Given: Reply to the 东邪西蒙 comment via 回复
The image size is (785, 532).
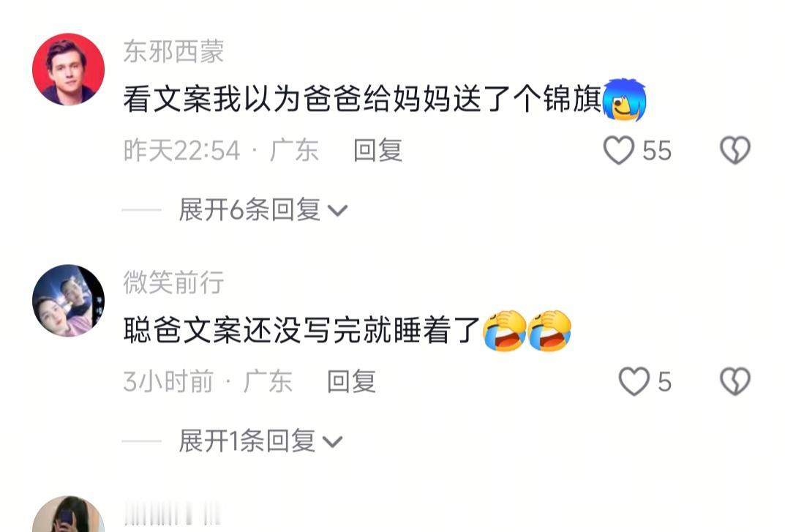Looking at the screenshot, I should point(378,150).
